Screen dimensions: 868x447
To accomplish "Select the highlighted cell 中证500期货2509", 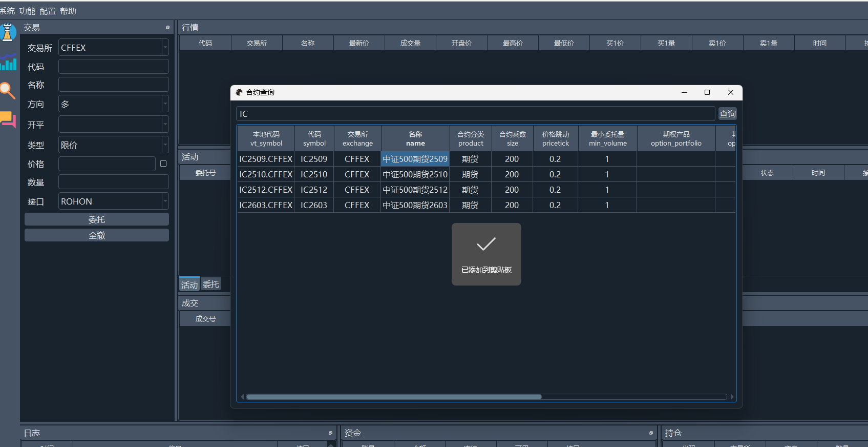I will (415, 159).
